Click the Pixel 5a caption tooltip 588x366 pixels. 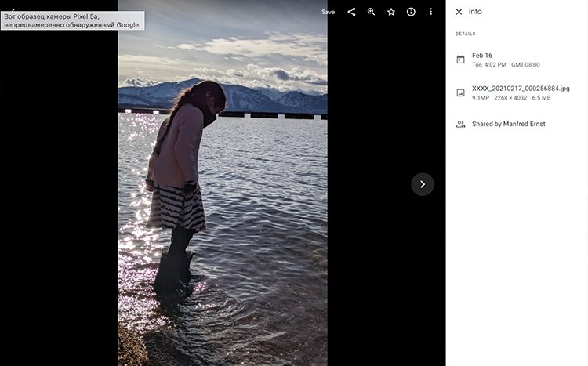pos(72,20)
